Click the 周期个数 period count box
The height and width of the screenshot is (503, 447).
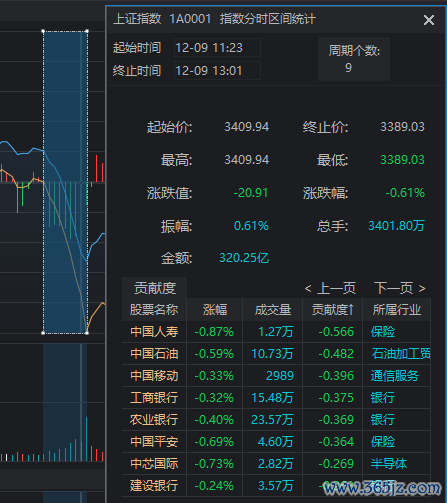354,59
